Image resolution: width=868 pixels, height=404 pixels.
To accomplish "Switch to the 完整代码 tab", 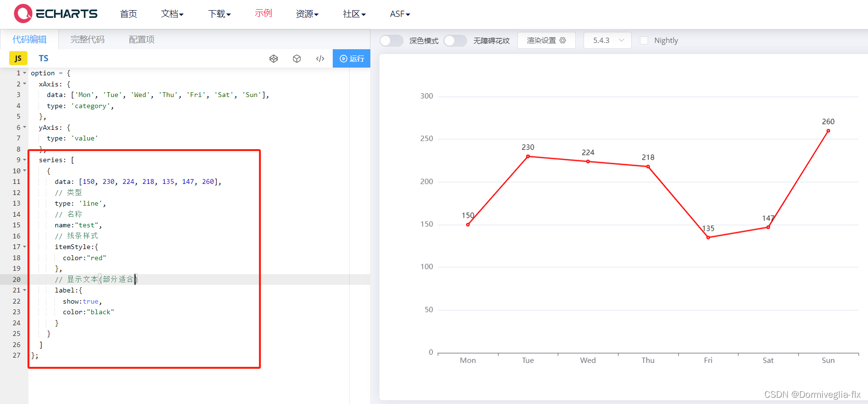I will [x=87, y=39].
